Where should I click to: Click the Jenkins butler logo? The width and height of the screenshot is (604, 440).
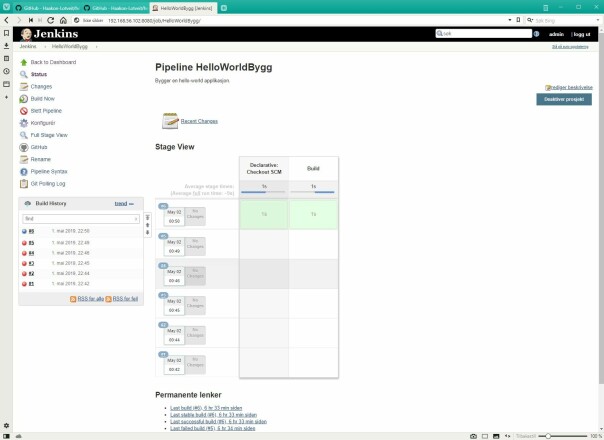coord(26,34)
